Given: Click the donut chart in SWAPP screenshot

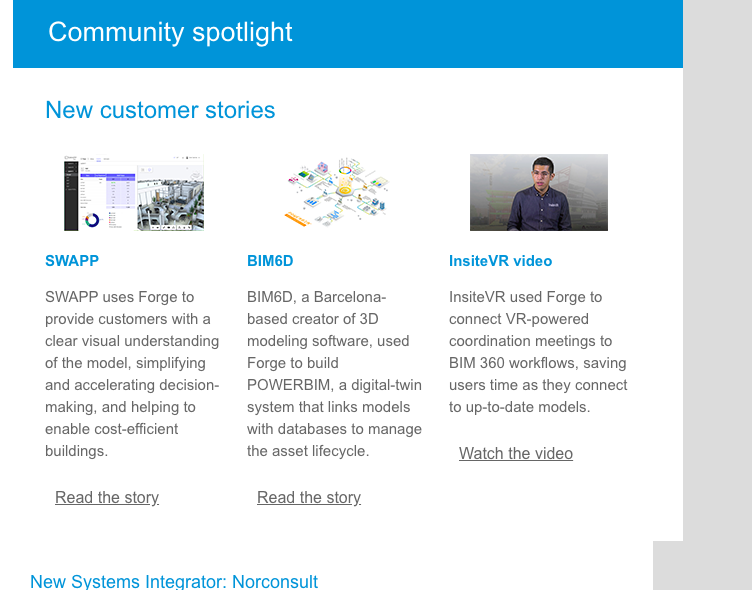Looking at the screenshot, I should pos(92,219).
